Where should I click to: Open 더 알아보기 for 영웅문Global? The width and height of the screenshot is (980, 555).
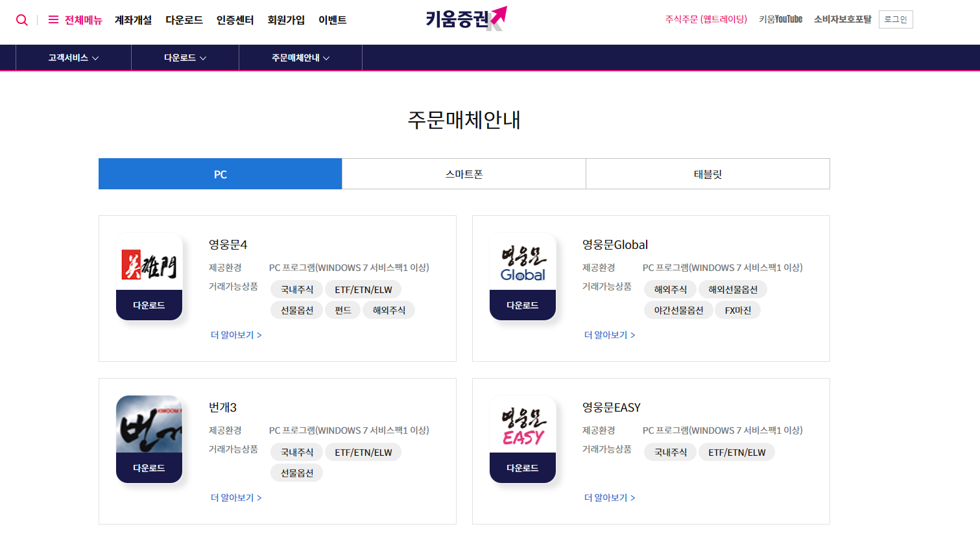click(610, 335)
